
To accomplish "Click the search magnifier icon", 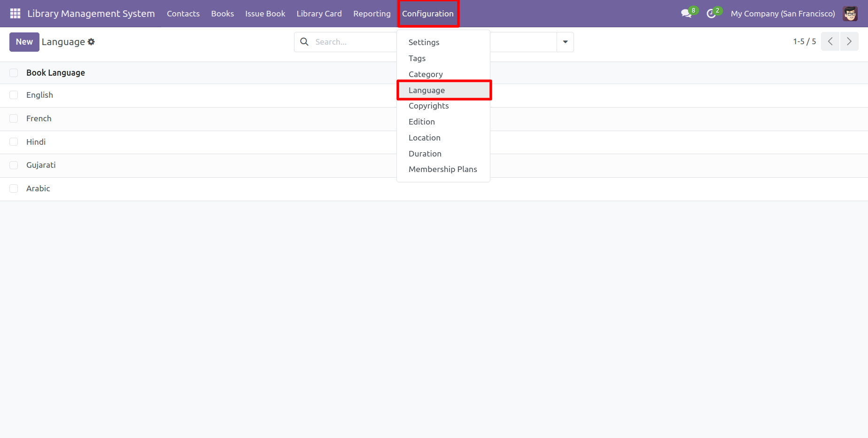I will coord(304,42).
